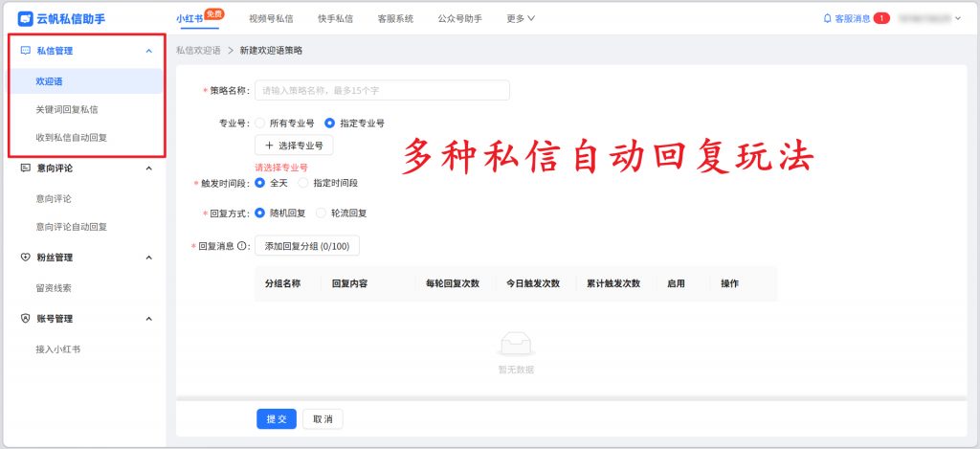Switch to the 视频号私信 tab

[271, 19]
